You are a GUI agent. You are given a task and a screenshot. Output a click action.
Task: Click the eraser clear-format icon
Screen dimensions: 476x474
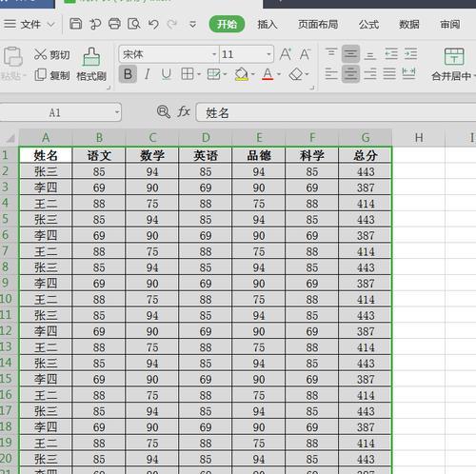pos(296,74)
